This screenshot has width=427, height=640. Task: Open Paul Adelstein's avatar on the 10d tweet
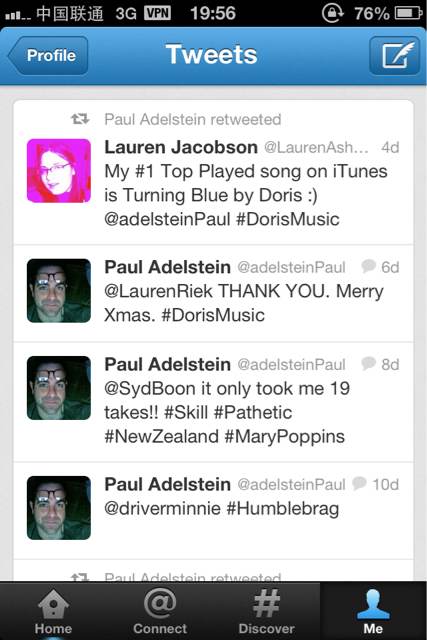tap(59, 508)
